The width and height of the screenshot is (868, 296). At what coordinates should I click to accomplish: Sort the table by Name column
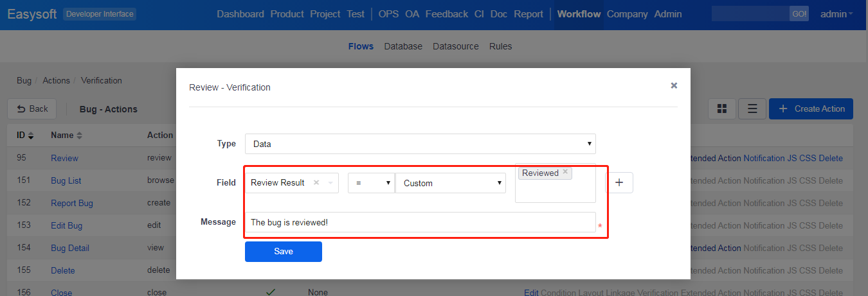66,135
